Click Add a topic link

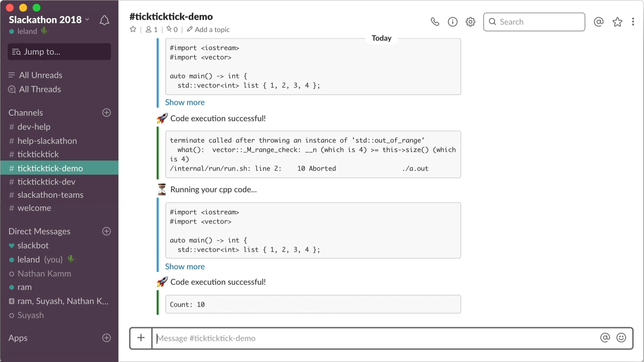208,29
